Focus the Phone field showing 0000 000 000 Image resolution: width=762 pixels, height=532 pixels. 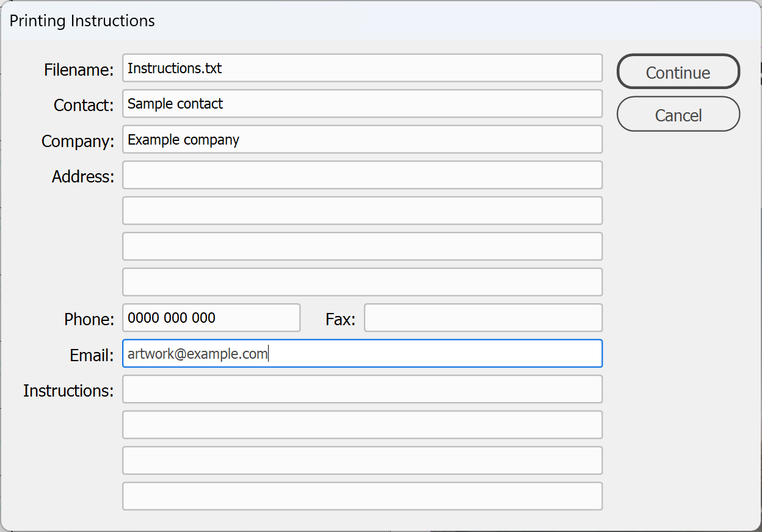click(211, 318)
